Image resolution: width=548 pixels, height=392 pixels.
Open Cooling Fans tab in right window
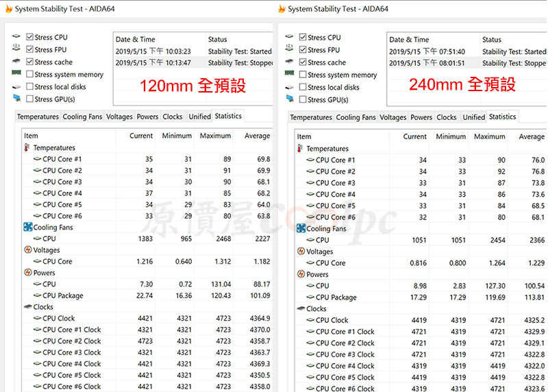[356, 117]
